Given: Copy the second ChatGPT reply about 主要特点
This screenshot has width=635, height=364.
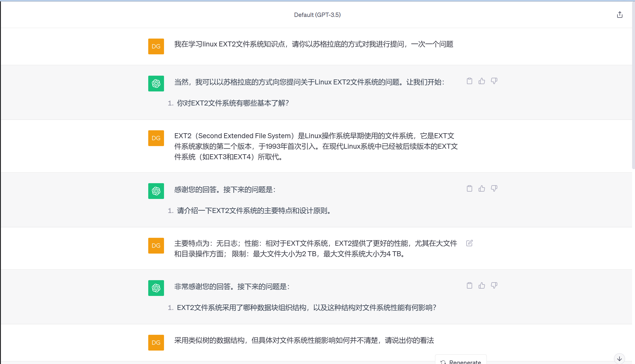Looking at the screenshot, I should [x=470, y=188].
